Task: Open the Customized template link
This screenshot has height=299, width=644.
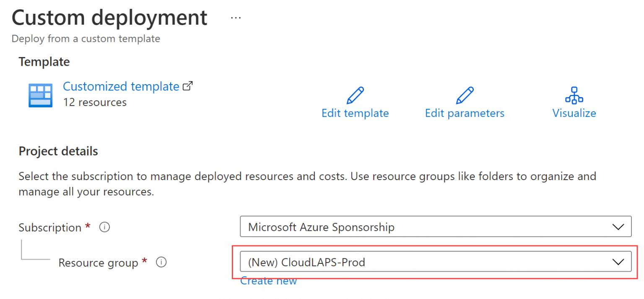Action: (x=121, y=86)
